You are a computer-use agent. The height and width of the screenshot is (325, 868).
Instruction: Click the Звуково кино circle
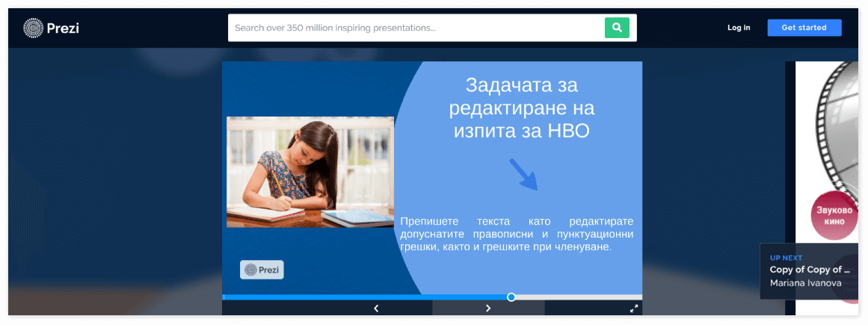pyautogui.click(x=834, y=215)
